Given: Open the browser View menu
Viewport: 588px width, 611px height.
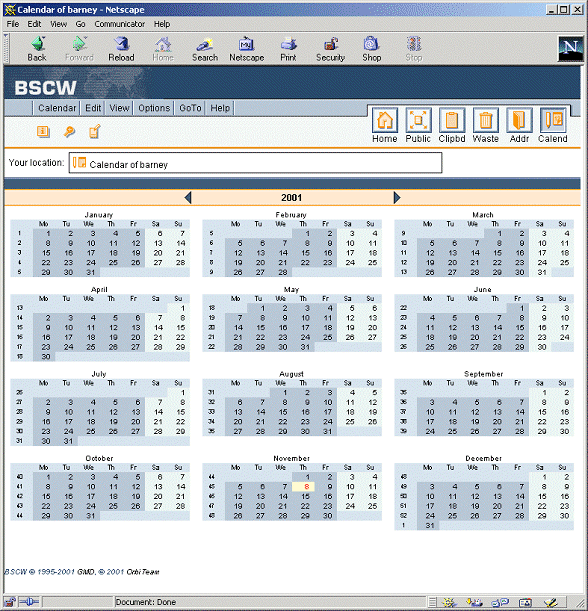Looking at the screenshot, I should pyautogui.click(x=58, y=24).
